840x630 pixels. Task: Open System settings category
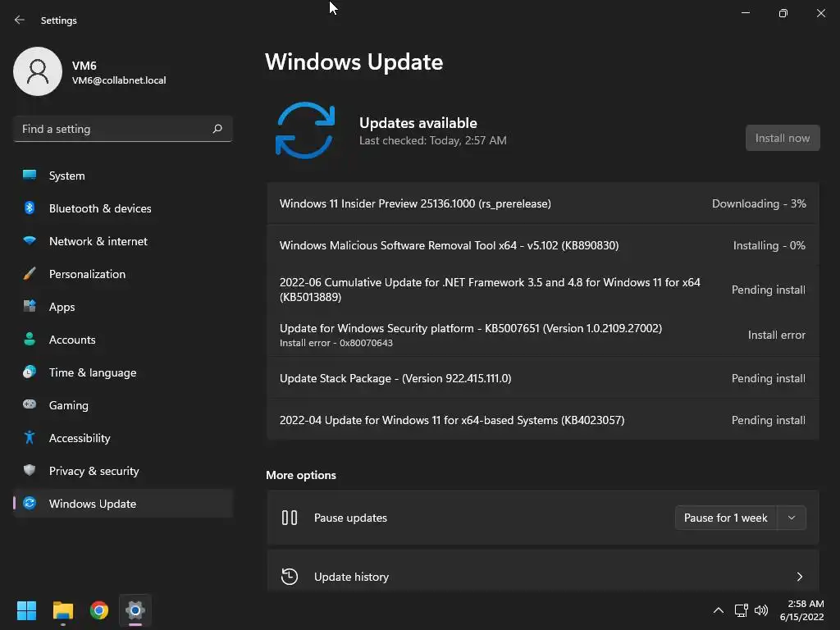tap(123, 176)
